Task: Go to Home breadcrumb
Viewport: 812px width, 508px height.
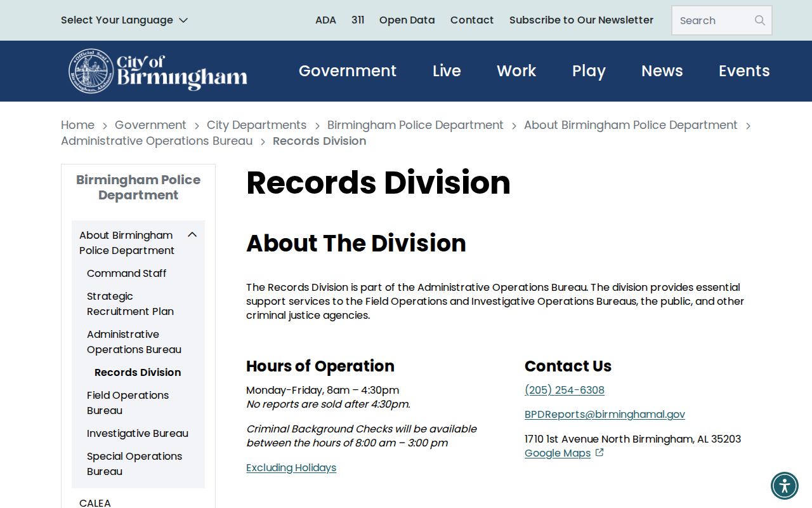Action: [x=77, y=125]
